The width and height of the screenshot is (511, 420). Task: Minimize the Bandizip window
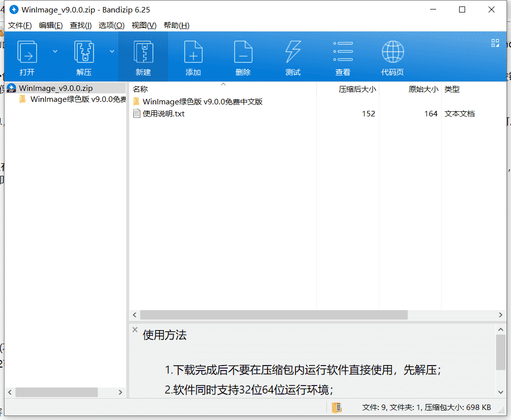tap(433, 10)
